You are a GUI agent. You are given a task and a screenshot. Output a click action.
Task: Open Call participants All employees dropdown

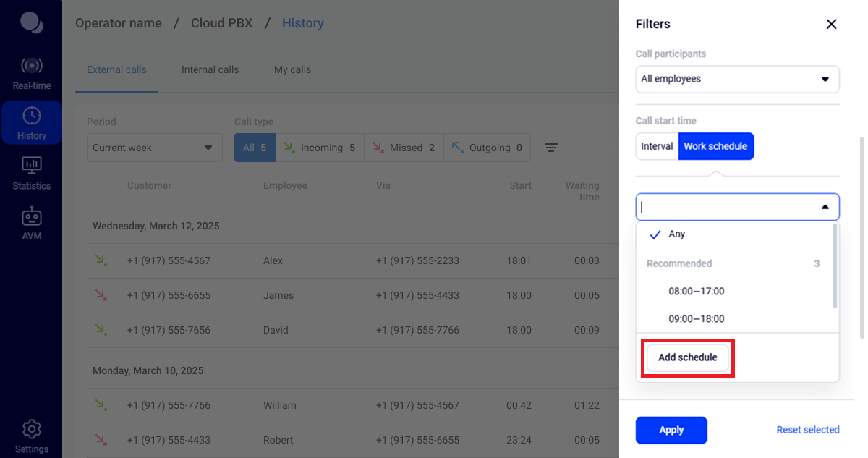pos(737,79)
